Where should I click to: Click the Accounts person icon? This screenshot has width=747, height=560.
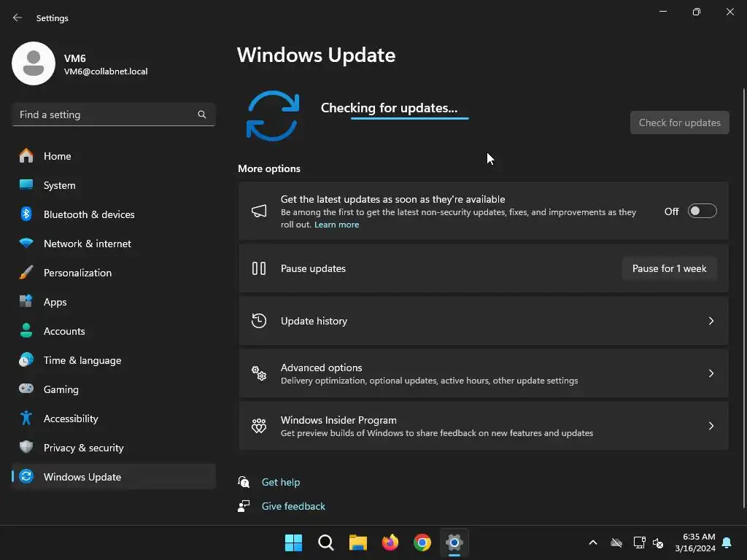[26, 330]
